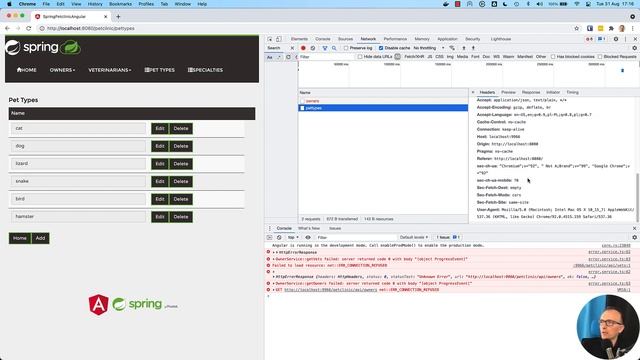Image resolution: width=640 pixels, height=360 pixels.
Task: Close the request details pane
Action: (x=473, y=93)
